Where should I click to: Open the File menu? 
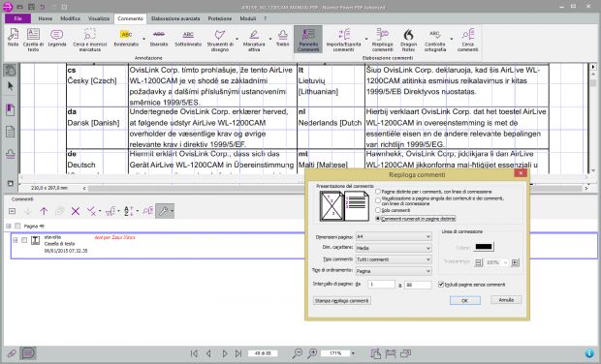(17, 18)
